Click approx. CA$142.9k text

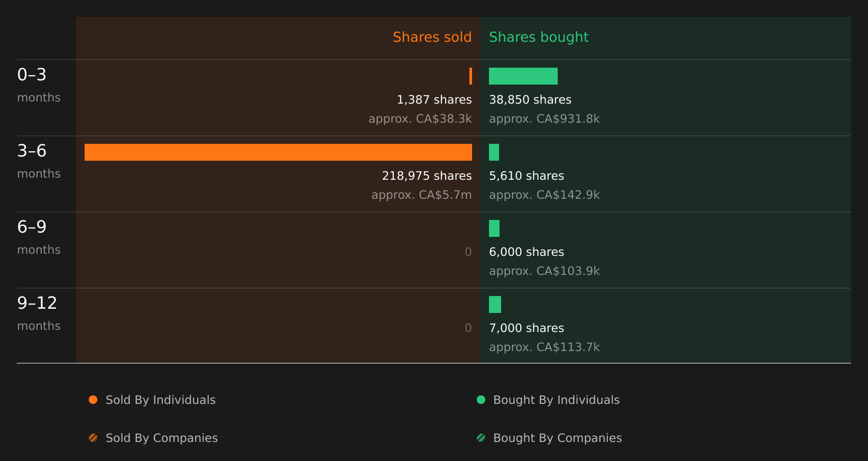(x=544, y=195)
